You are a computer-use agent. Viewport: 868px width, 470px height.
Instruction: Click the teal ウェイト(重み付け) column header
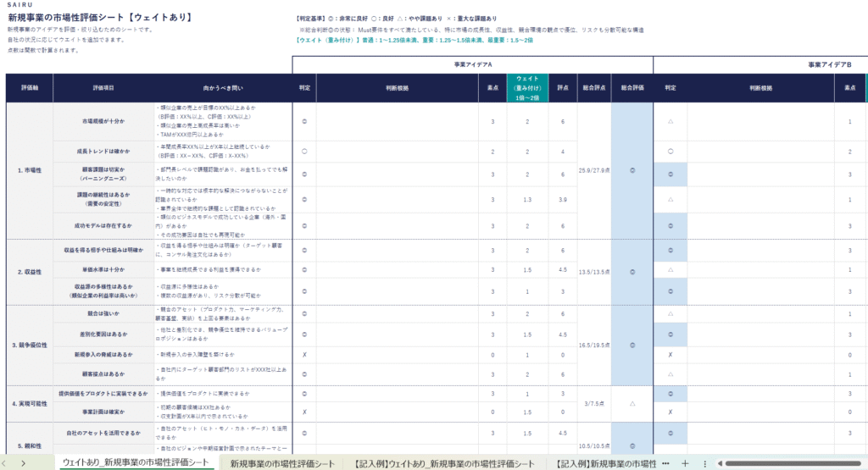[527, 87]
